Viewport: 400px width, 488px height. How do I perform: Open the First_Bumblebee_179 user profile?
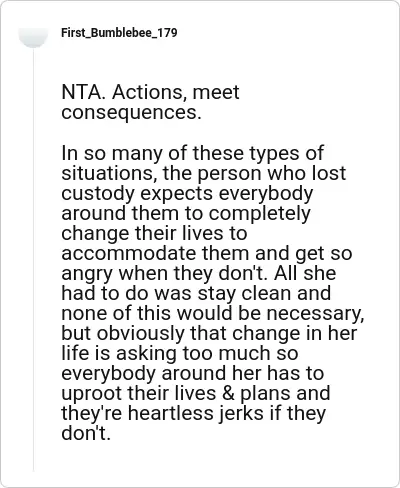pos(119,33)
